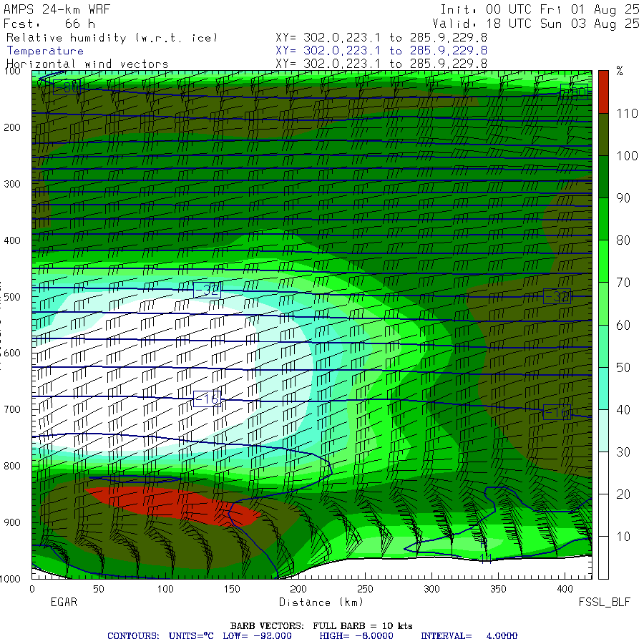Click the 'LOW= -92.000' caption
Viewport: 644px width, 644px height.
point(257,636)
